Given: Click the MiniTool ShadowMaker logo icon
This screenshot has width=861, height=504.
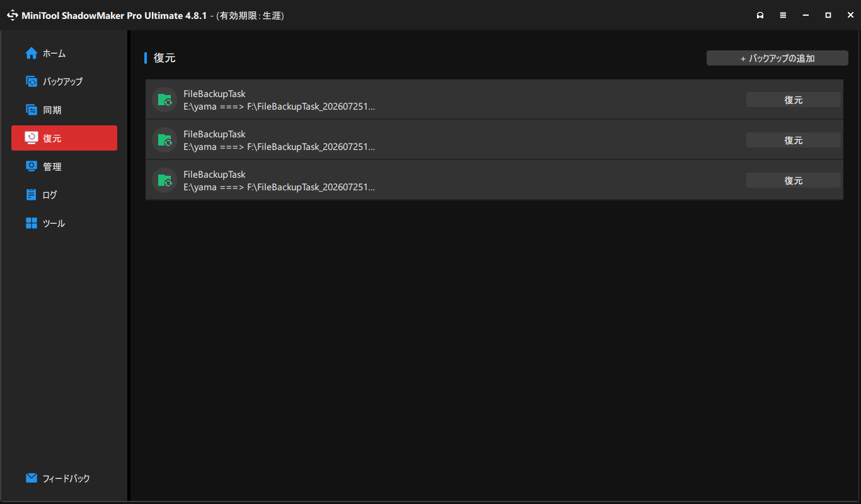Looking at the screenshot, I should [13, 15].
